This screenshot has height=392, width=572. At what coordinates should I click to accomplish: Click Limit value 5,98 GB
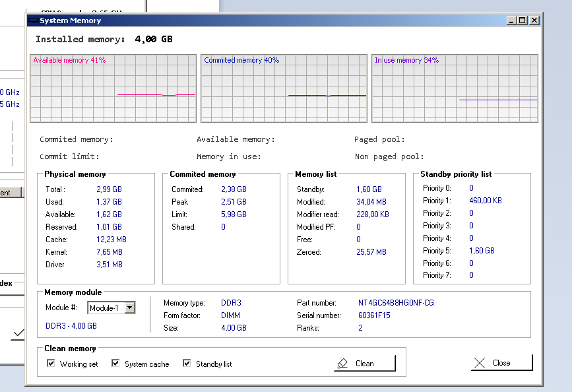(234, 214)
